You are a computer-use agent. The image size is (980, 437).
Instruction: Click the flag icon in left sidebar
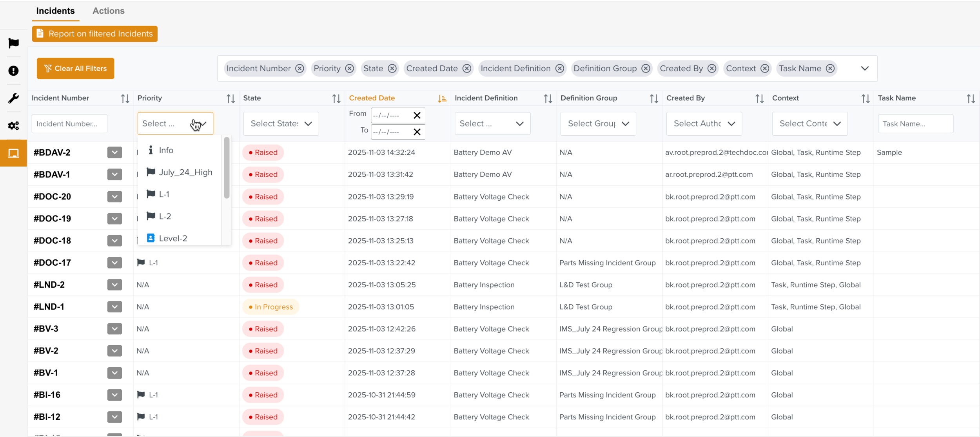(13, 43)
